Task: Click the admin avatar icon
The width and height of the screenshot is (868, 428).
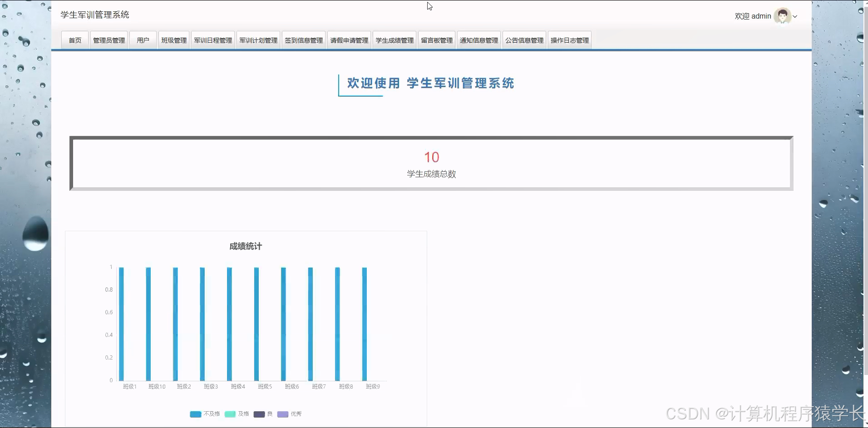Action: [x=782, y=16]
